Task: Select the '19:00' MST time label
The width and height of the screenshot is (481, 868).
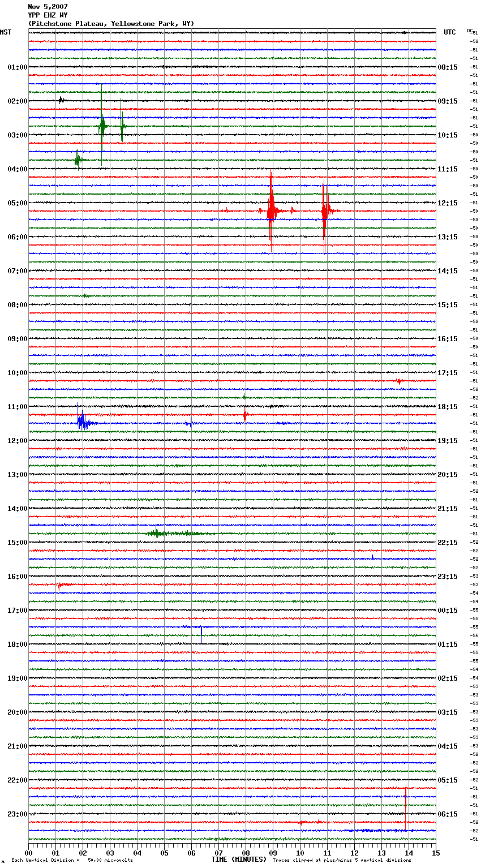Action: 18,678
